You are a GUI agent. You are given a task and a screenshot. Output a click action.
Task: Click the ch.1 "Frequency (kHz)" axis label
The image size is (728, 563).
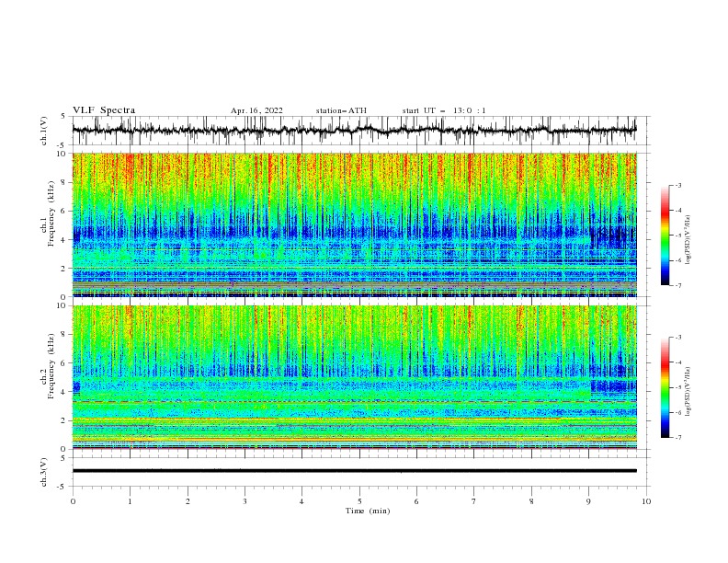(51, 213)
